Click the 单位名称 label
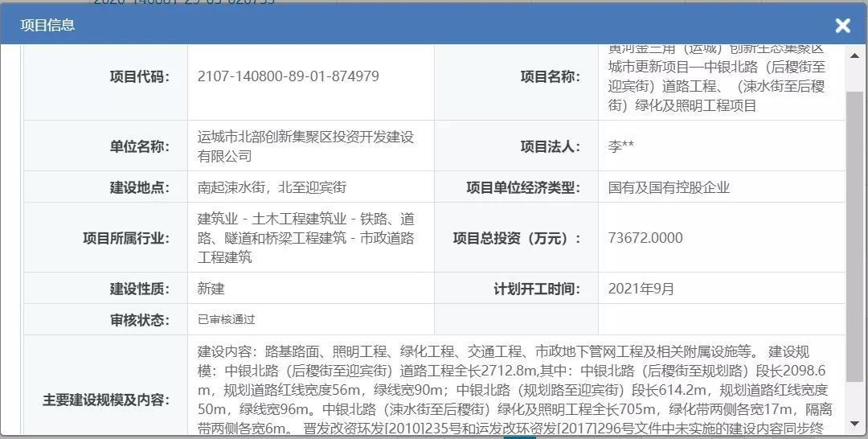868x439 pixels. click(140, 146)
